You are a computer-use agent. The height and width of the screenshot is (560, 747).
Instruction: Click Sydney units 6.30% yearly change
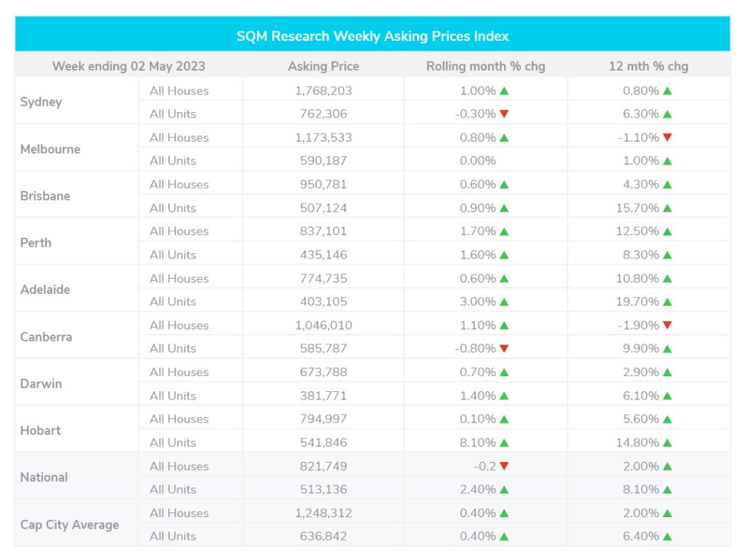click(640, 114)
